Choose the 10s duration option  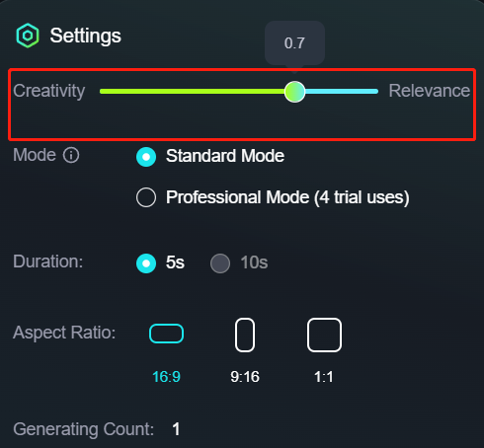tap(220, 263)
